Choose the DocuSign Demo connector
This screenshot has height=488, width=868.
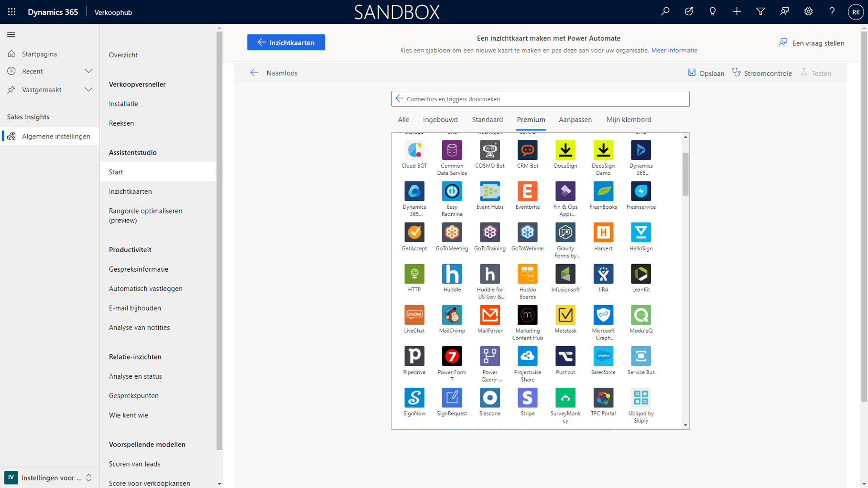(x=603, y=150)
